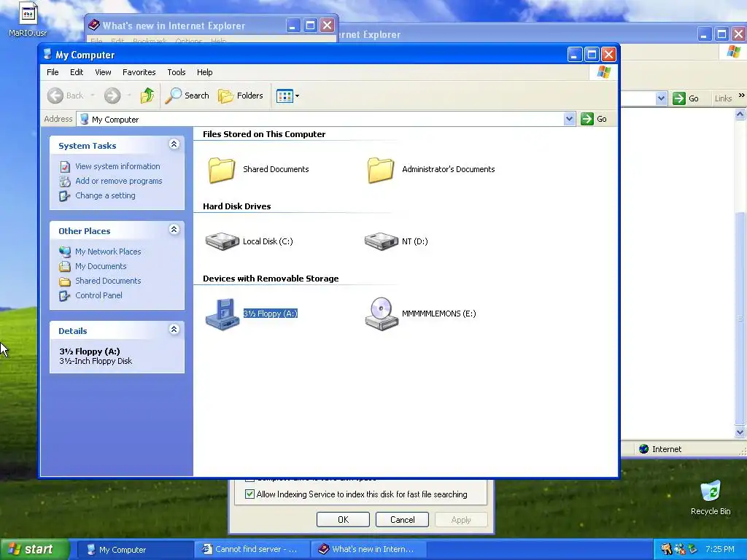This screenshot has width=747, height=560.
Task: Click Internet Explorer scrollbar up arrow
Action: 740,114
